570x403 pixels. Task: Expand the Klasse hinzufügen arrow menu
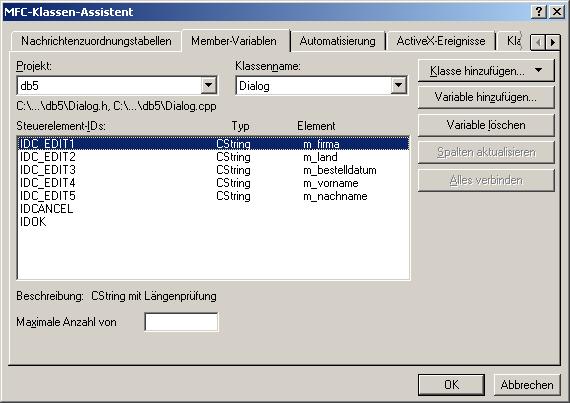[x=538, y=70]
